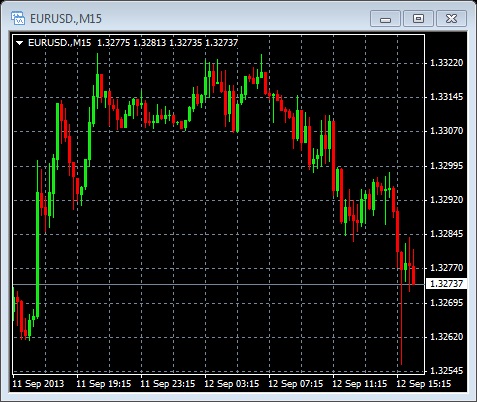Click price scale value 1.32695
The width and height of the screenshot is (477, 402).
coord(447,303)
